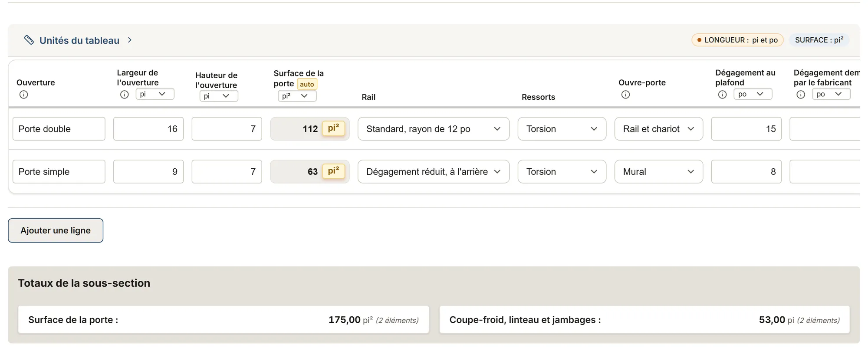This screenshot has width=868, height=351.
Task: Click the 112 pi² surface value
Action: point(310,129)
